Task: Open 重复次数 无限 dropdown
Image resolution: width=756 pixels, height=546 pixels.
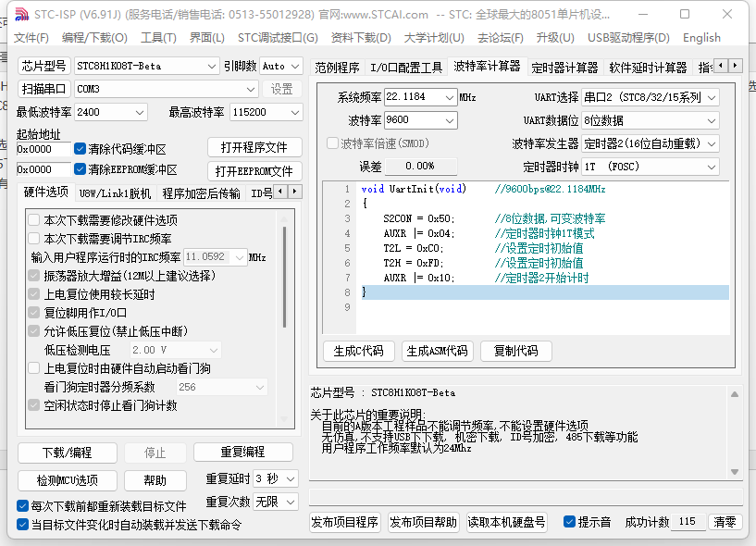Action: (x=276, y=503)
